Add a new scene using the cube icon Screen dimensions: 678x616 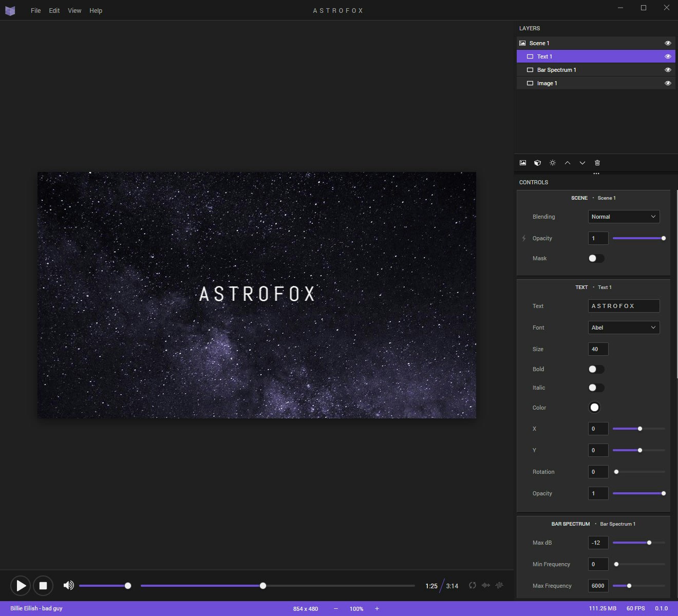[x=537, y=163]
